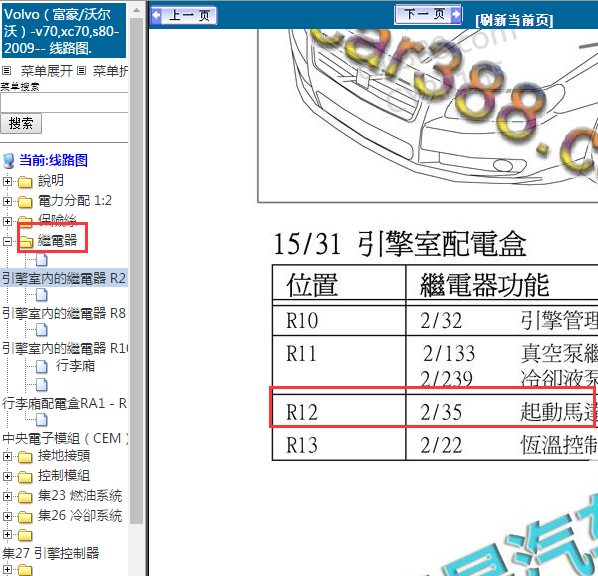Viewport: 598px width, 576px height.
Task: Select the 集27 引擎控制器 tree label
Action: 50,553
